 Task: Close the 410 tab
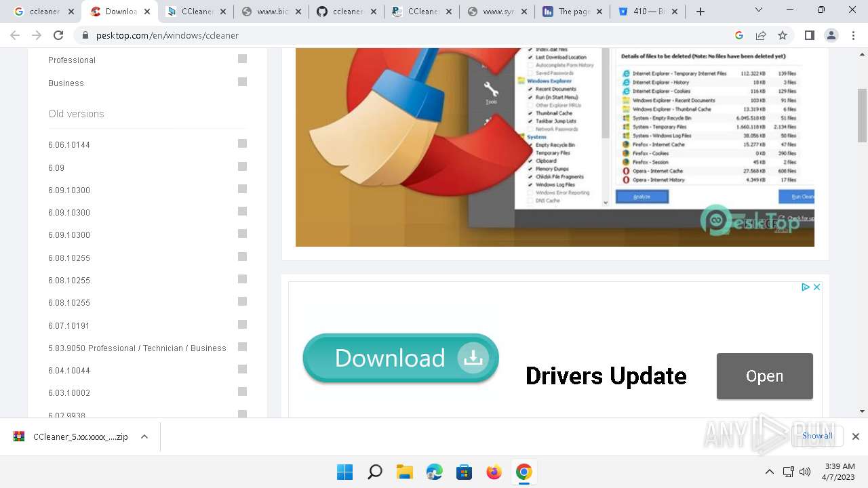[674, 12]
